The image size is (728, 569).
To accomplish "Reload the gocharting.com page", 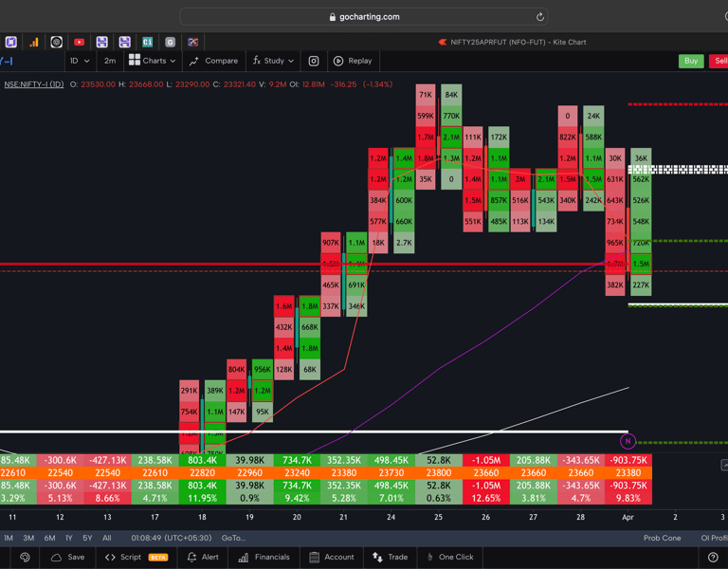I will [540, 17].
